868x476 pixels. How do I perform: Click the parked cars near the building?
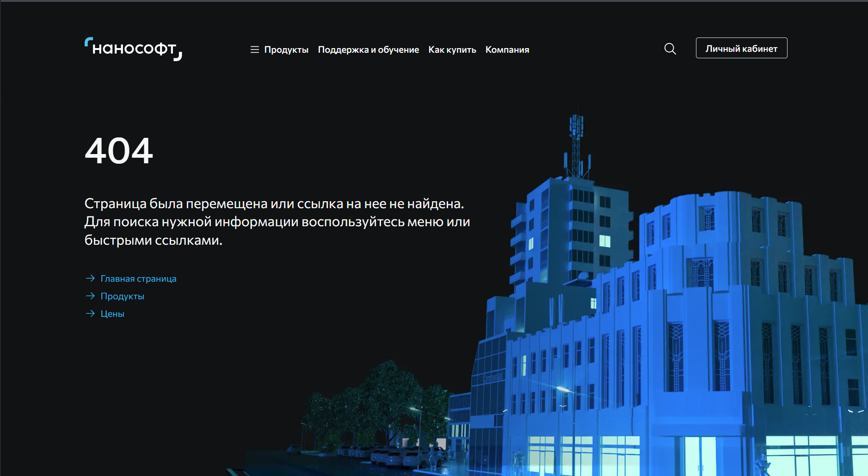(398, 456)
